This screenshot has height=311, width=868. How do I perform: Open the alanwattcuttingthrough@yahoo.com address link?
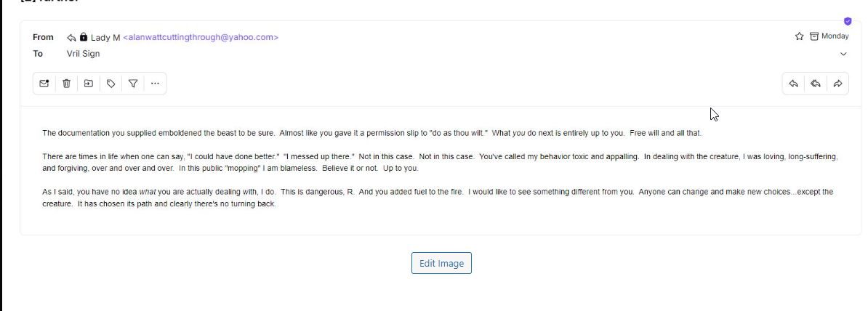(x=201, y=37)
